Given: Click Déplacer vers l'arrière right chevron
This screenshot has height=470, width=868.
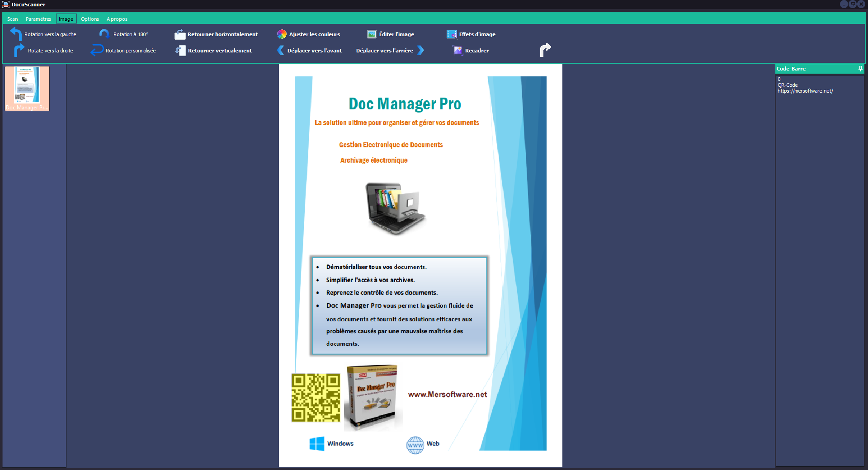Looking at the screenshot, I should (421, 50).
